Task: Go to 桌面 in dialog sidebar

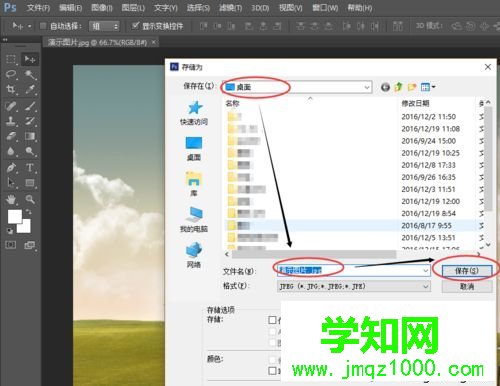Action: 194,149
